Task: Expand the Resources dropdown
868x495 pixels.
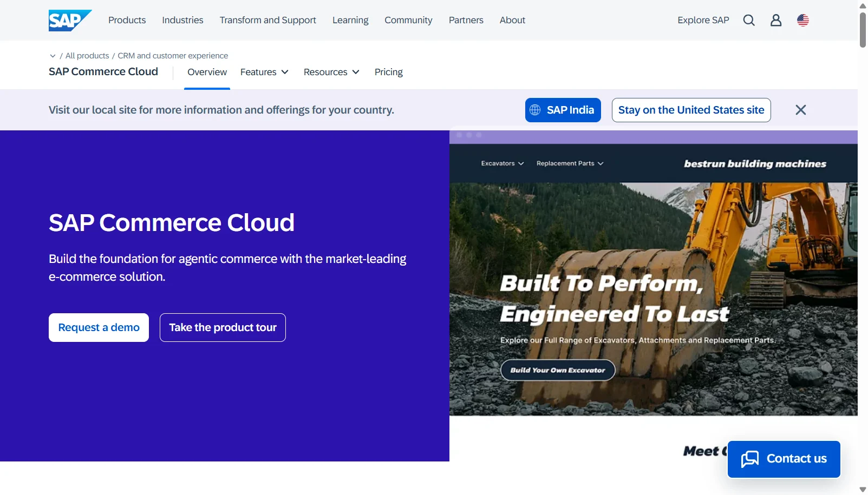Action: (x=331, y=72)
